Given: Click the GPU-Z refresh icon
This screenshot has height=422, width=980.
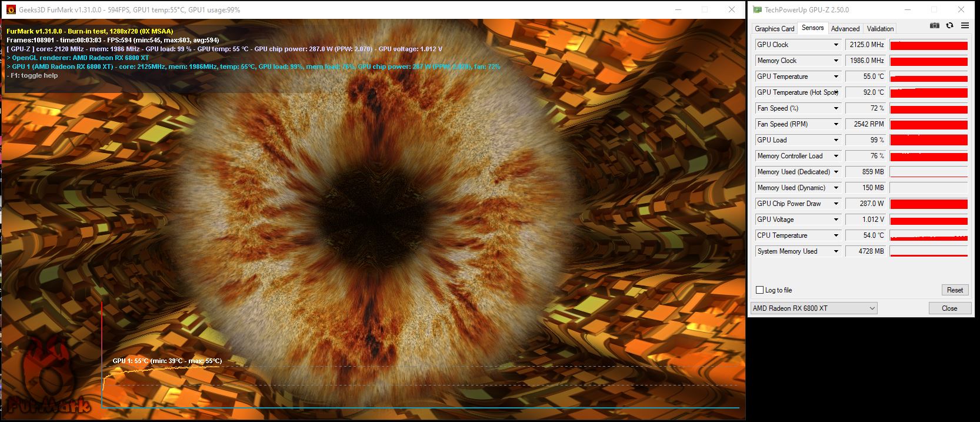Looking at the screenshot, I should [x=949, y=26].
